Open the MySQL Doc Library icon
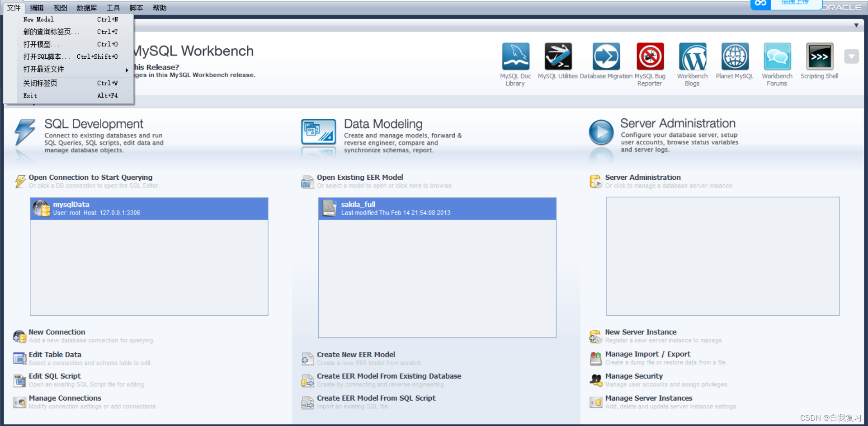This screenshot has height=426, width=868. [515, 56]
